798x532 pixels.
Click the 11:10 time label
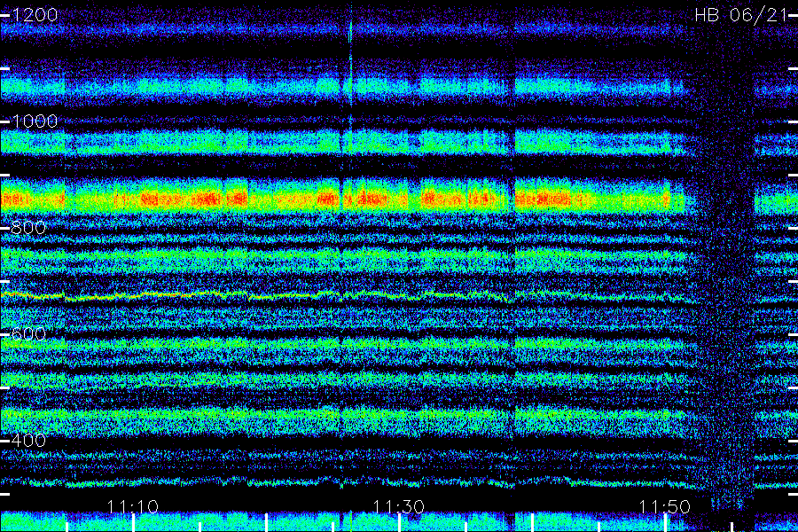tap(132, 506)
